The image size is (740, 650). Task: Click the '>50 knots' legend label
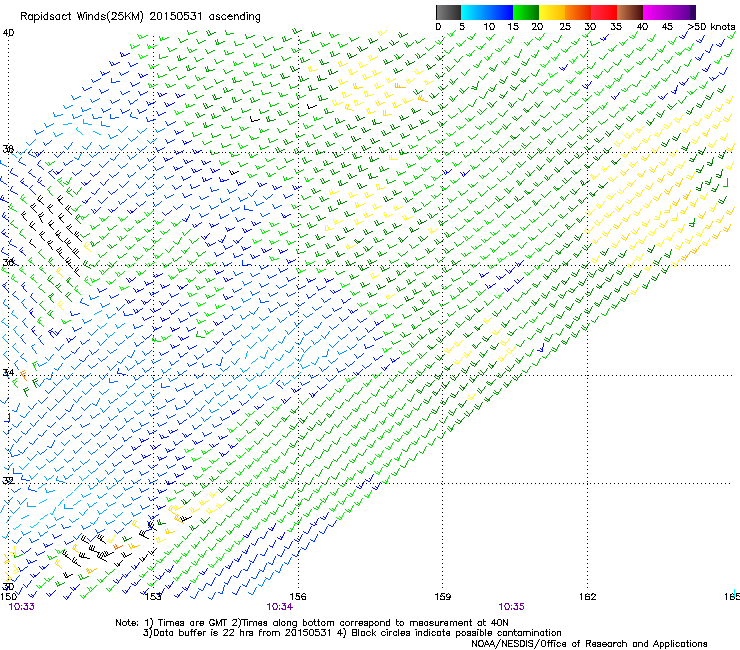[x=711, y=27]
